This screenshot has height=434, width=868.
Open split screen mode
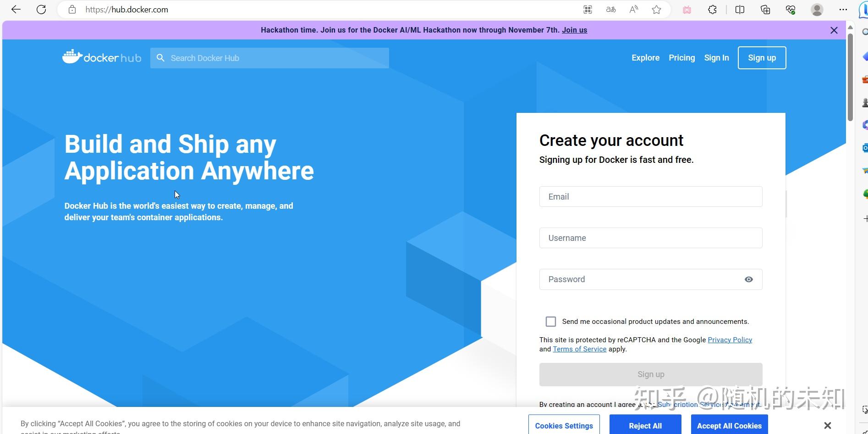740,9
